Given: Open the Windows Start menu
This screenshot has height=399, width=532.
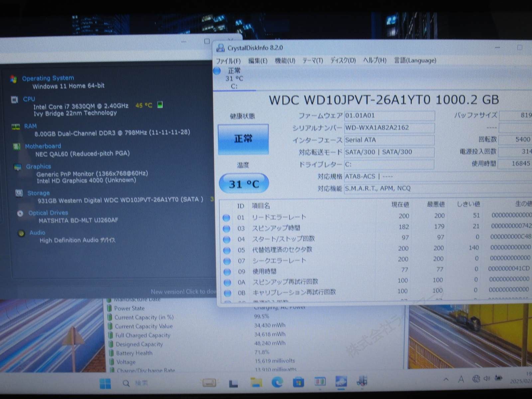Looking at the screenshot, I should 105,383.
